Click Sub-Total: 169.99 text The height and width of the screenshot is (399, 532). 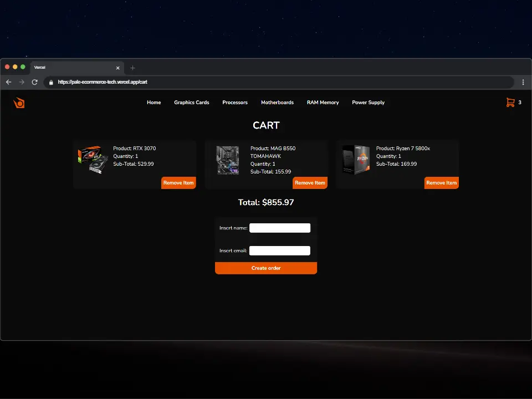tap(396, 164)
